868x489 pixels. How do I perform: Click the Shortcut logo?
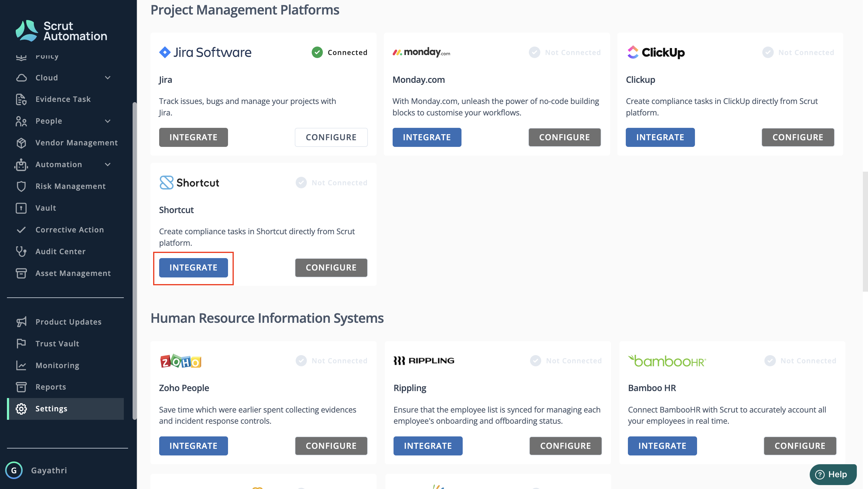(x=189, y=183)
